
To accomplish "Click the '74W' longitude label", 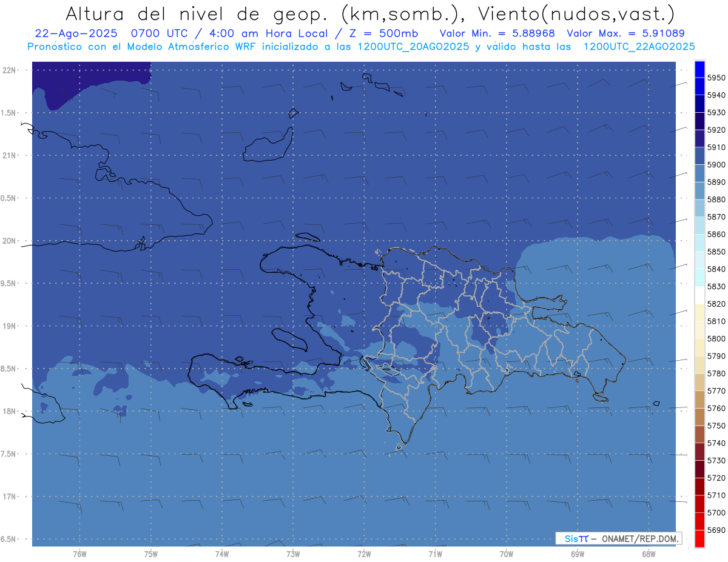I will (x=222, y=554).
